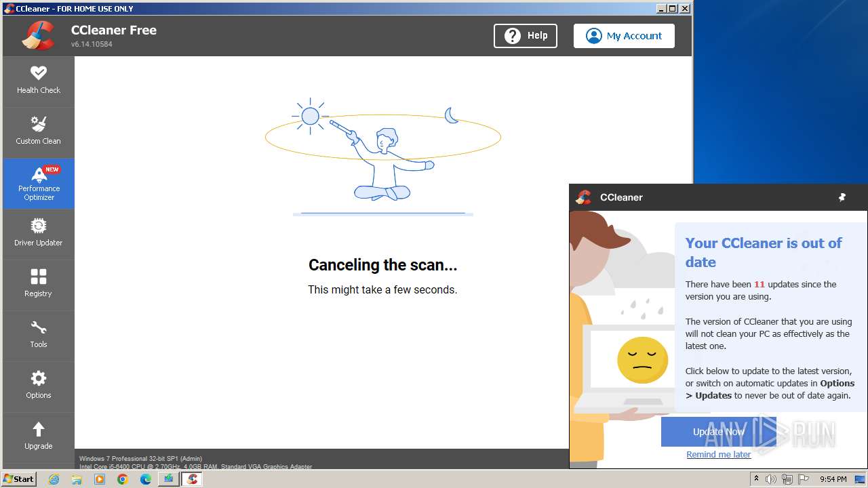Open the media player from taskbar
Viewport: 868px width, 488px height.
[100, 479]
